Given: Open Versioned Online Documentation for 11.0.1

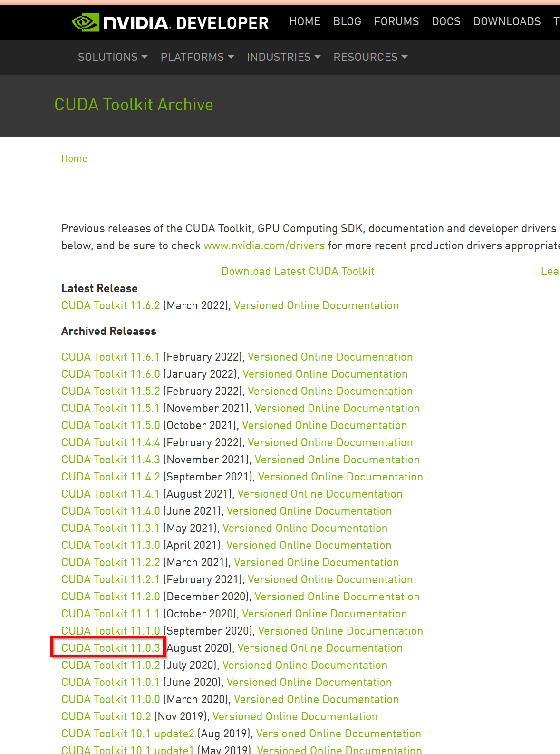Looking at the screenshot, I should point(309,682).
